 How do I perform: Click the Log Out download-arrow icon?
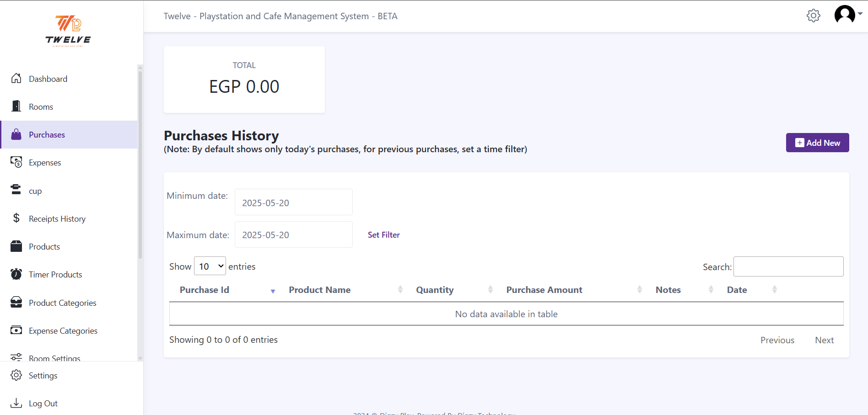pos(16,403)
